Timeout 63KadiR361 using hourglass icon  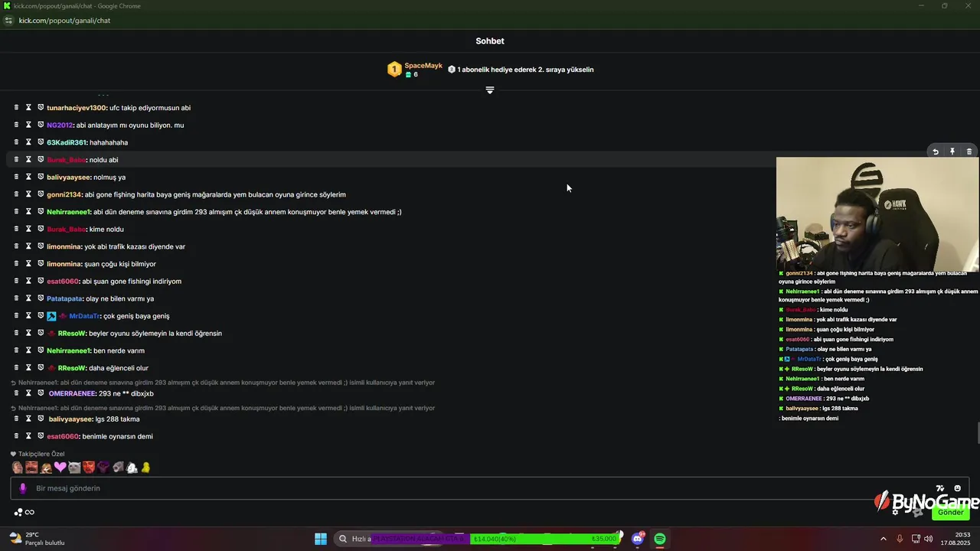click(28, 142)
